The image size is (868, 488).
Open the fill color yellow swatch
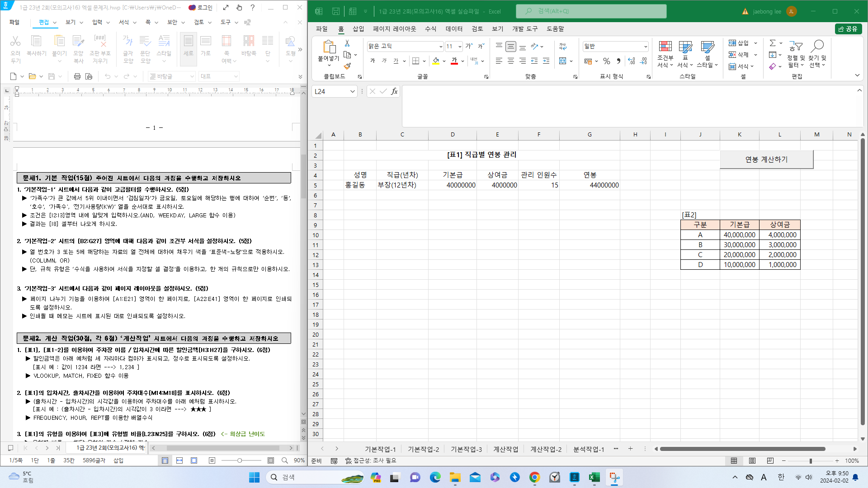(x=436, y=61)
